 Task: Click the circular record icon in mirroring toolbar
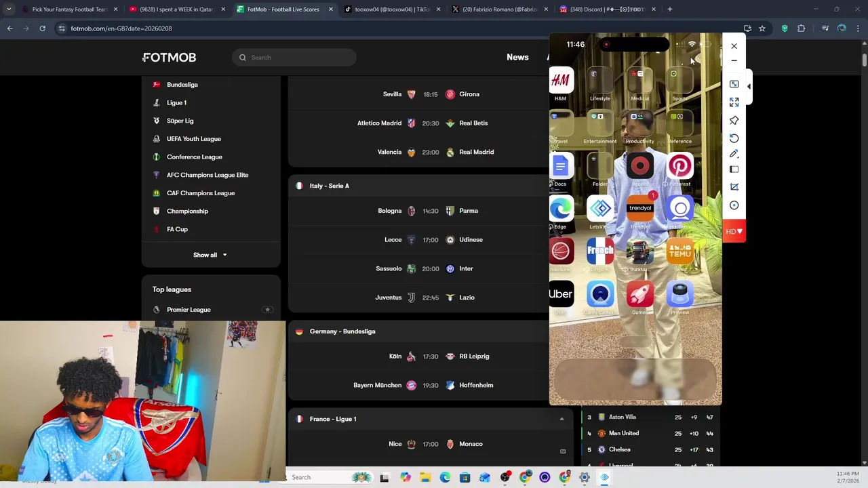click(734, 205)
